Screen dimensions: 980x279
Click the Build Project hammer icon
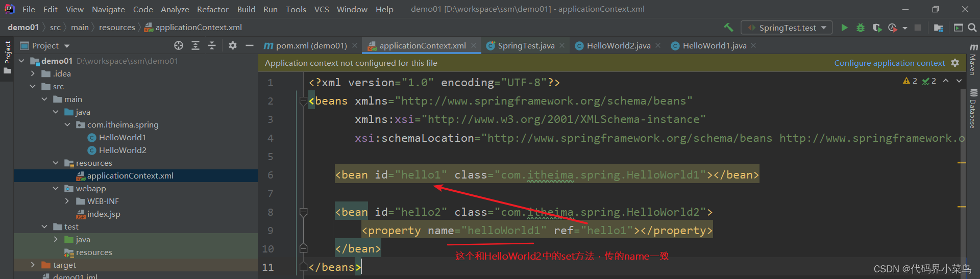(x=728, y=28)
